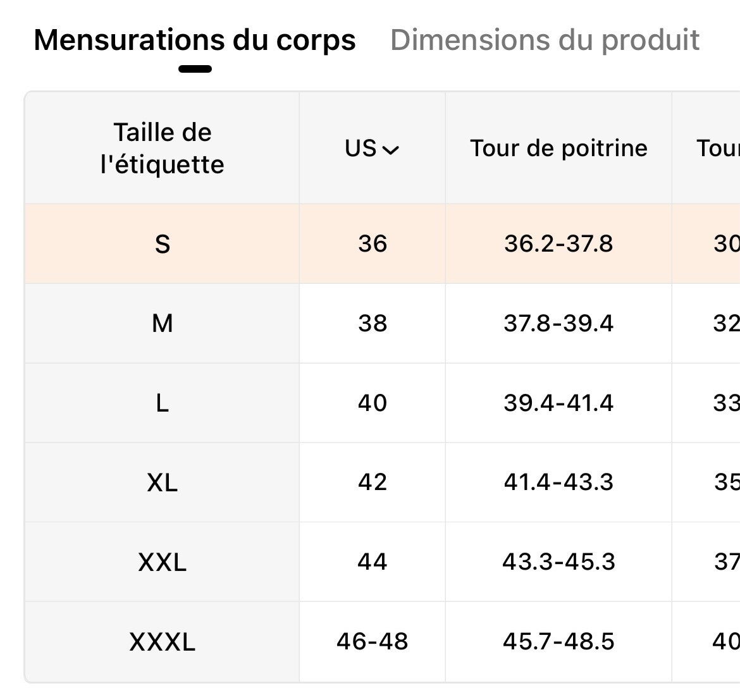Viewport: 740px width, 700px height.
Task: Click the partially visible second Tour column header
Action: pyautogui.click(x=717, y=149)
